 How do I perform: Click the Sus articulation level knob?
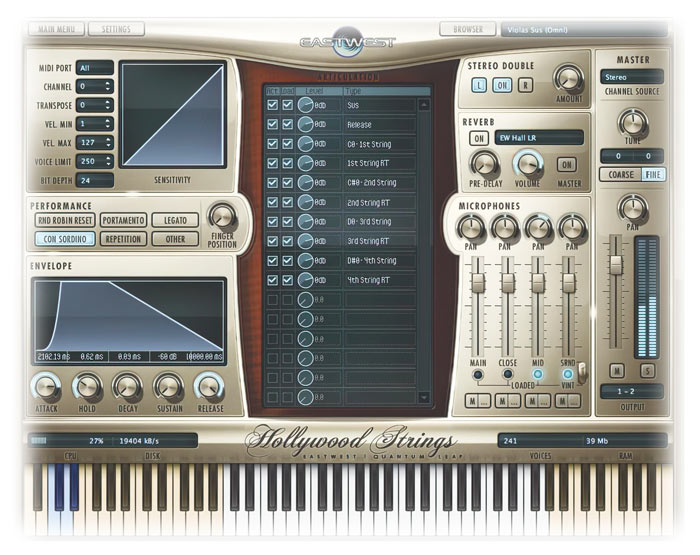(x=305, y=105)
